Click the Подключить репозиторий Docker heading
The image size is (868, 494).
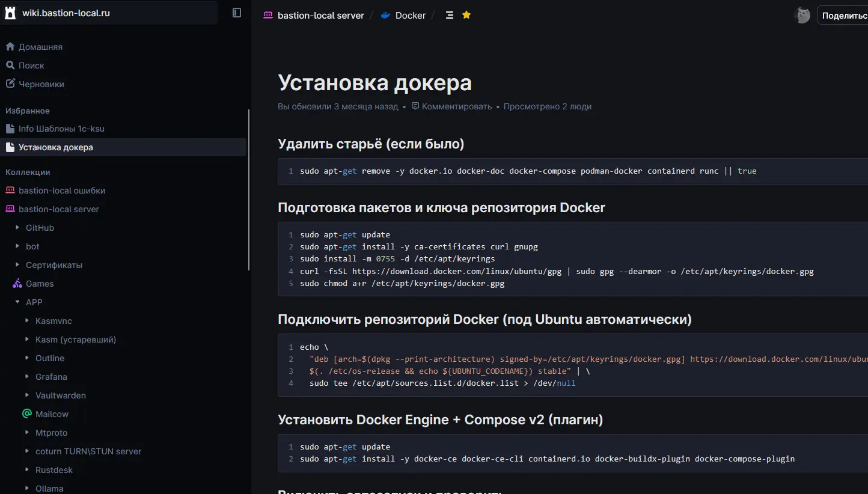(484, 320)
